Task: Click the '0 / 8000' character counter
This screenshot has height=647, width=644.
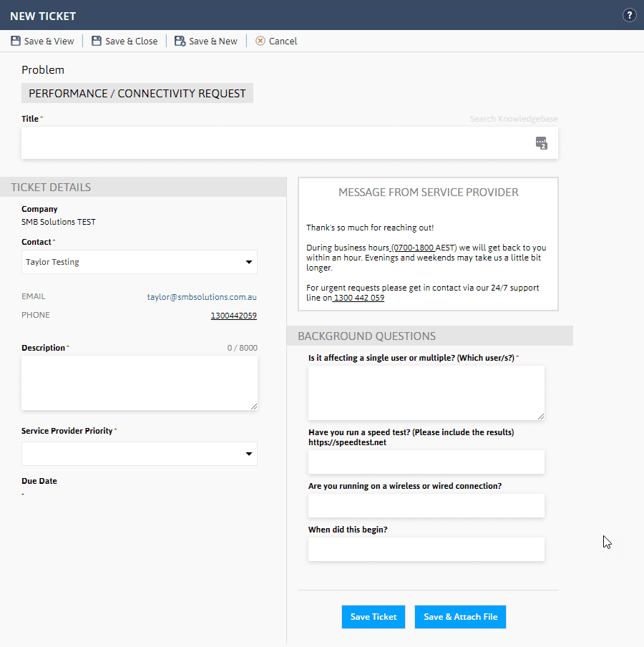Action: point(242,348)
